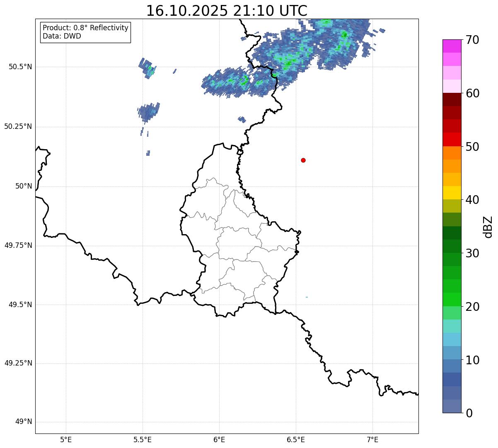The width and height of the screenshot is (498, 448).
Task: Click longitude label "5°E"
Action: click(66, 439)
